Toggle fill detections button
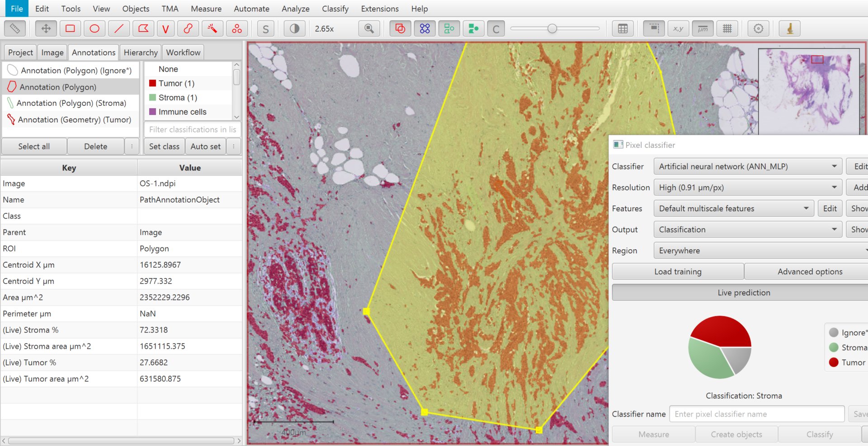 click(473, 28)
